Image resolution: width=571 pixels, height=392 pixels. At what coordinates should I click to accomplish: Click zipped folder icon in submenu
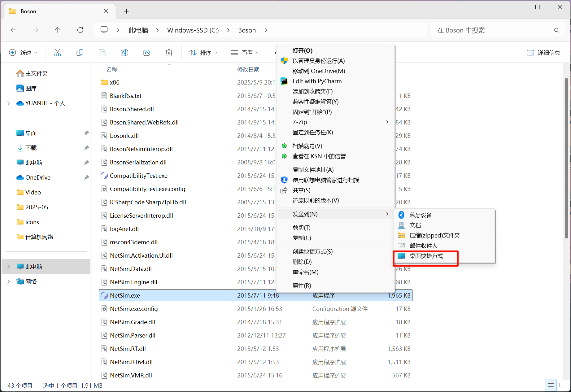coord(401,235)
